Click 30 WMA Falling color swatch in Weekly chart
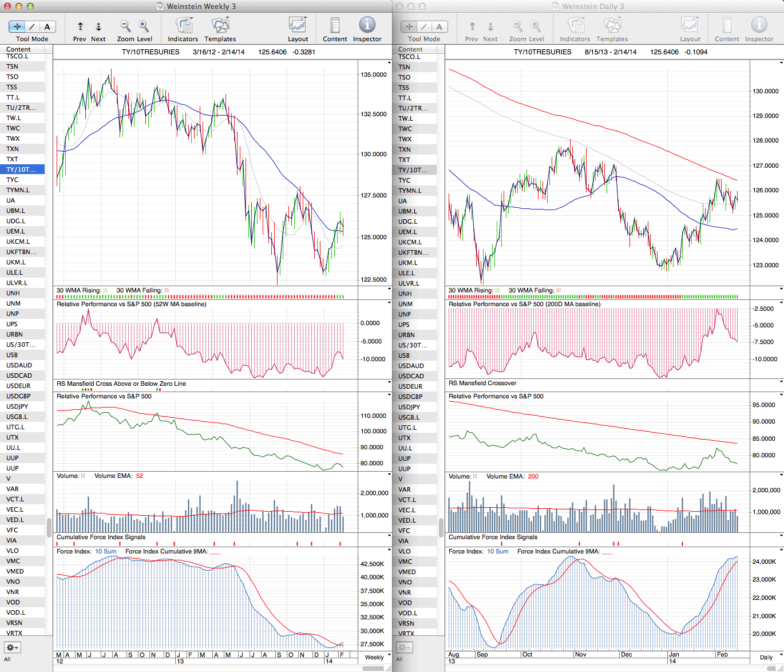Viewport: 784px width, 672px height. pos(167,290)
